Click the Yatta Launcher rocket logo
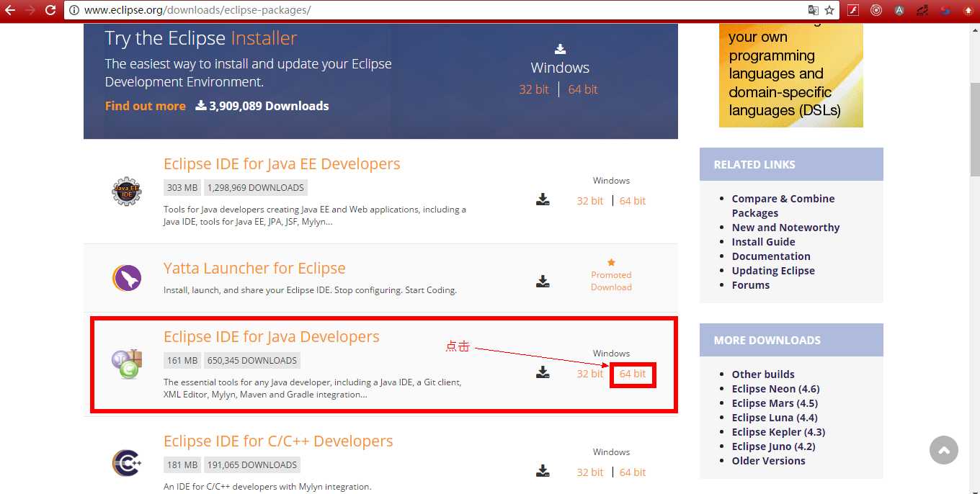The width and height of the screenshot is (980, 494). (127, 278)
